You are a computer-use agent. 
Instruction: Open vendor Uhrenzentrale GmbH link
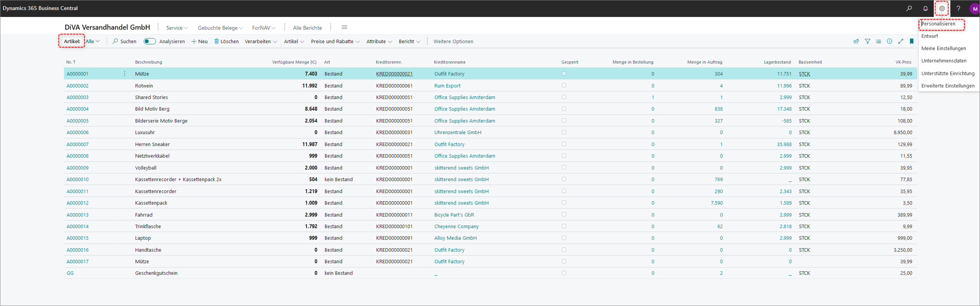click(x=458, y=132)
